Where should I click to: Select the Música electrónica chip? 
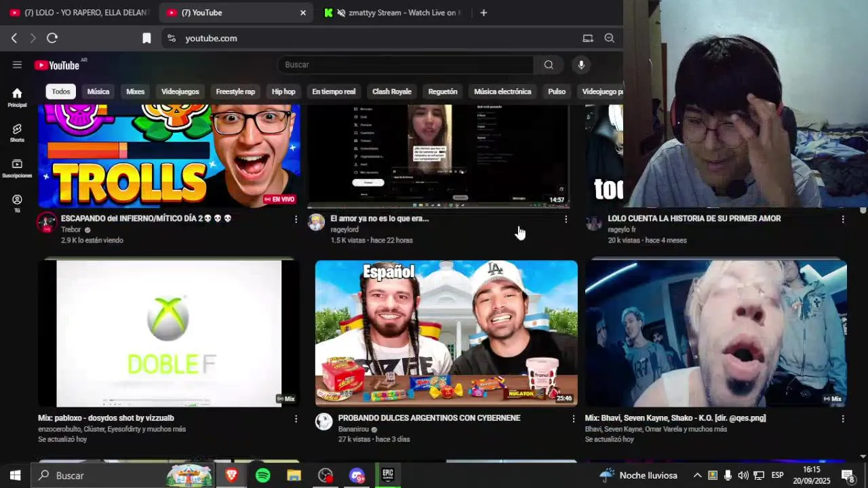(x=502, y=91)
